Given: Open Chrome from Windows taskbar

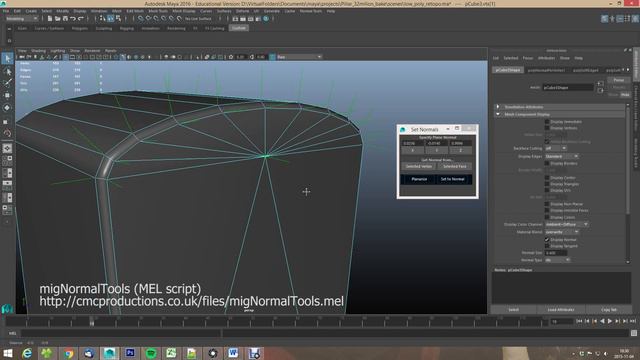Looking at the screenshot, I should click(68, 353).
